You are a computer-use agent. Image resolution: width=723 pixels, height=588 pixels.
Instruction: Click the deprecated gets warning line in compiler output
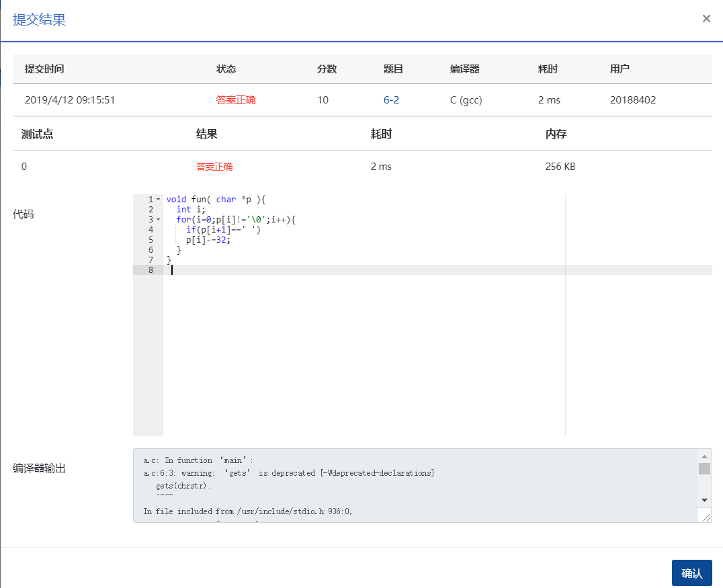[289, 473]
